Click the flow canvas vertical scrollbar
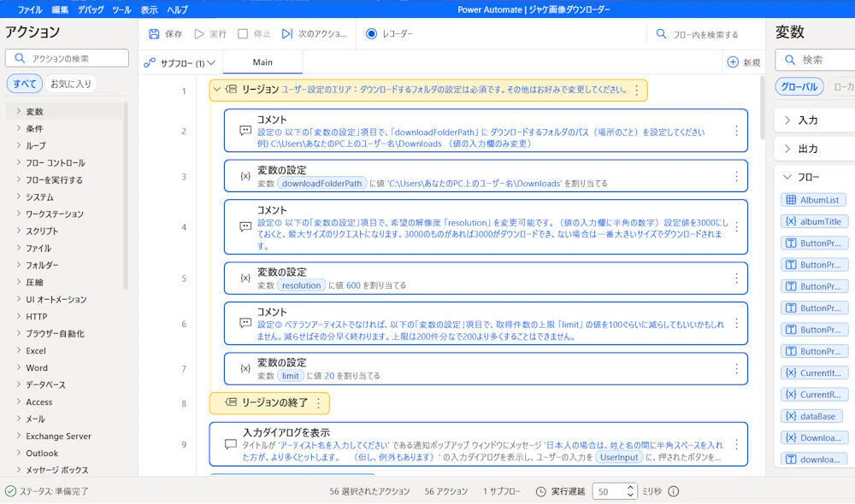The width and height of the screenshot is (855, 504). pyautogui.click(x=763, y=106)
